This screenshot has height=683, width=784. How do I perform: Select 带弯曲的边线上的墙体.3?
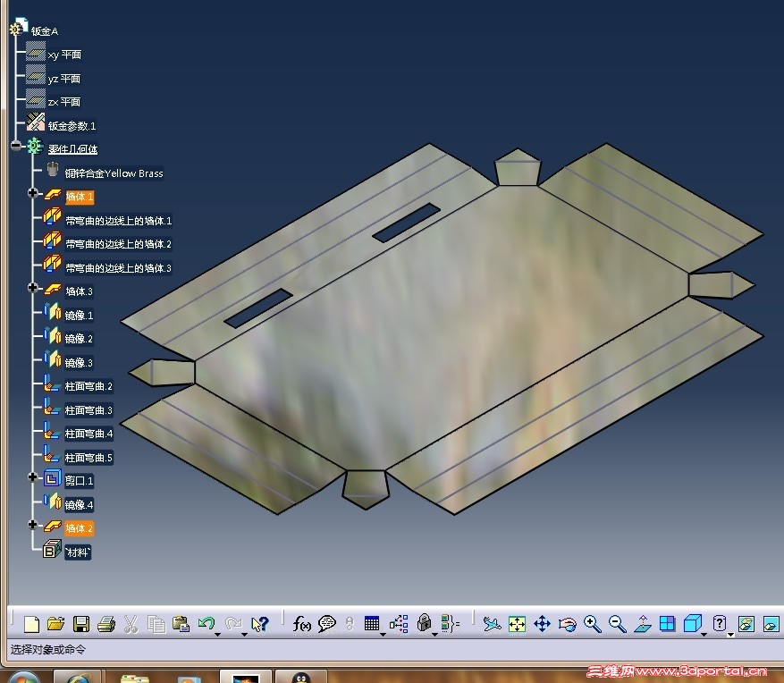point(119,268)
